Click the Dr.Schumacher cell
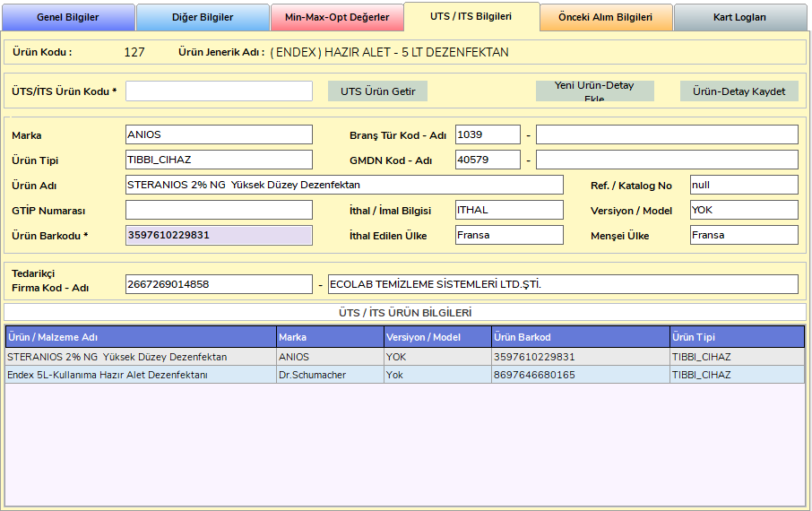The image size is (812, 511). tap(331, 375)
